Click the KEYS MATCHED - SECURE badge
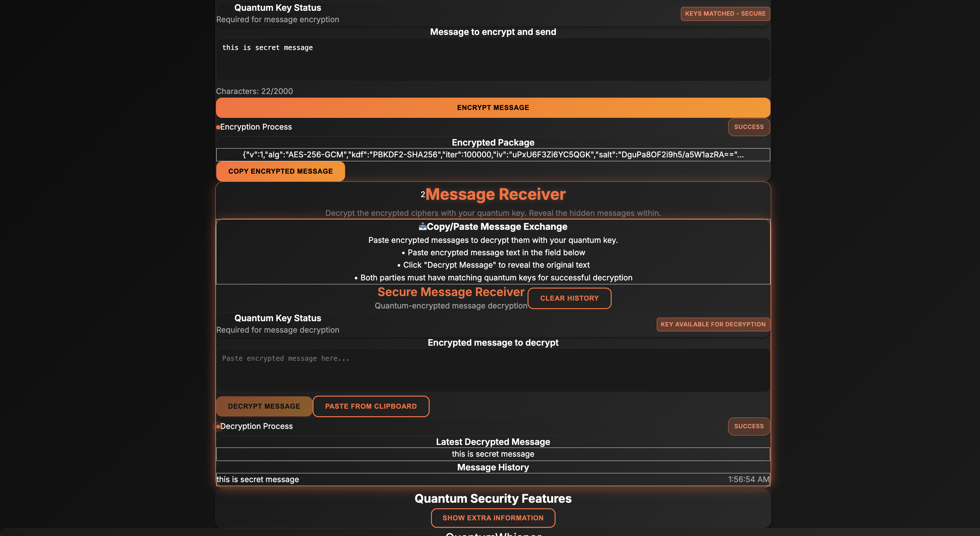Viewport: 980px width, 536px height. tap(725, 14)
